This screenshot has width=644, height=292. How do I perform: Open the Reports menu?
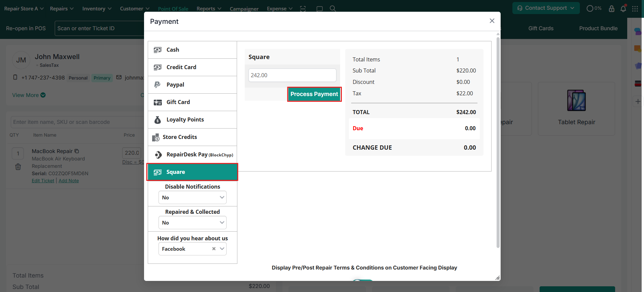click(209, 8)
